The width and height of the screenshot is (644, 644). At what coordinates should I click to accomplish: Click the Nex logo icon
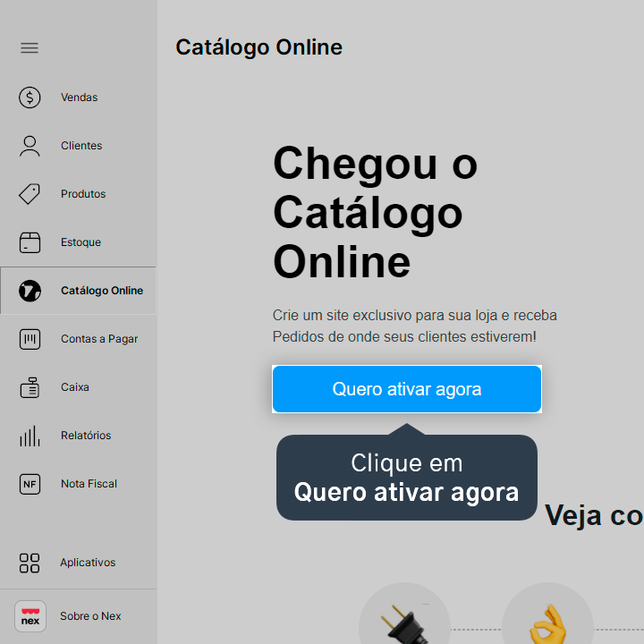30,616
